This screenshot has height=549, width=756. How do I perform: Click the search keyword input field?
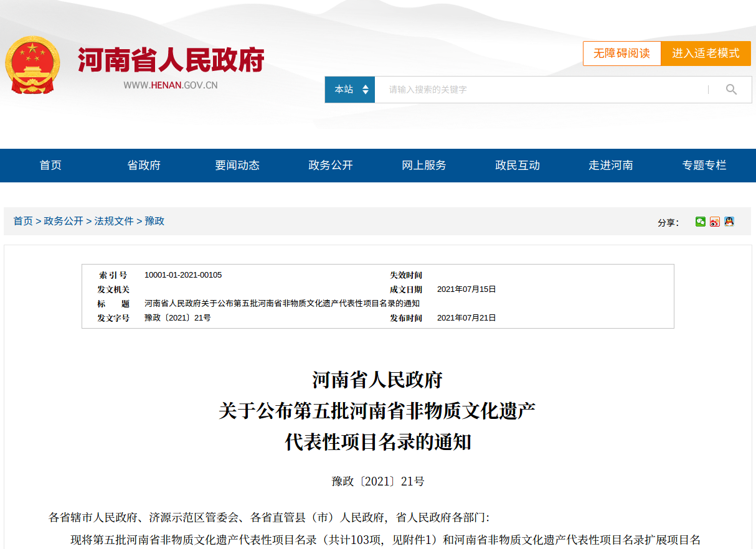pos(542,90)
